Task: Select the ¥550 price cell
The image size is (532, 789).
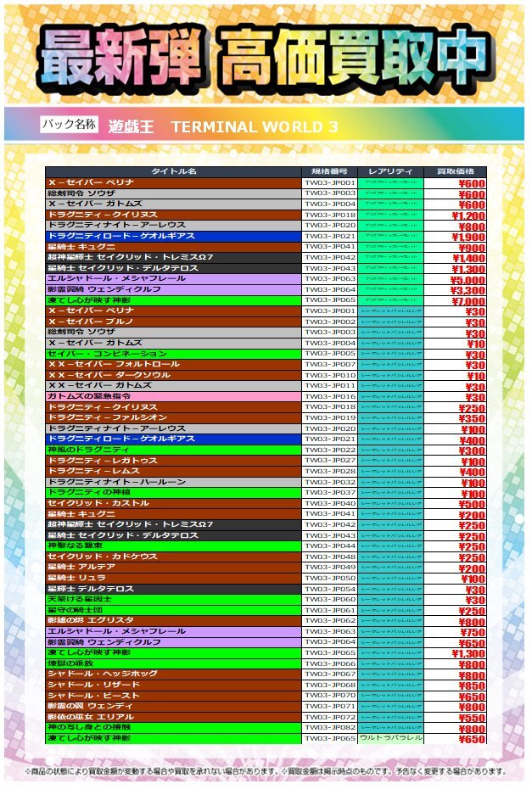Action: [x=456, y=717]
